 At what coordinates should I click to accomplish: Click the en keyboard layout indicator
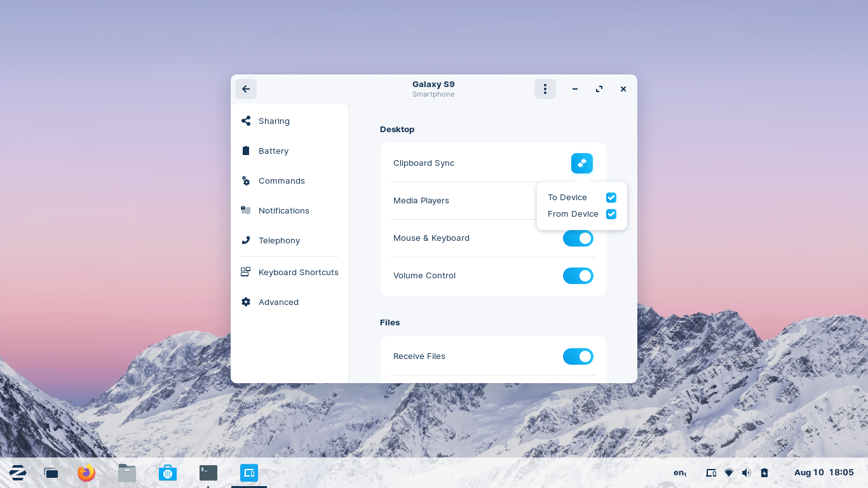point(680,473)
